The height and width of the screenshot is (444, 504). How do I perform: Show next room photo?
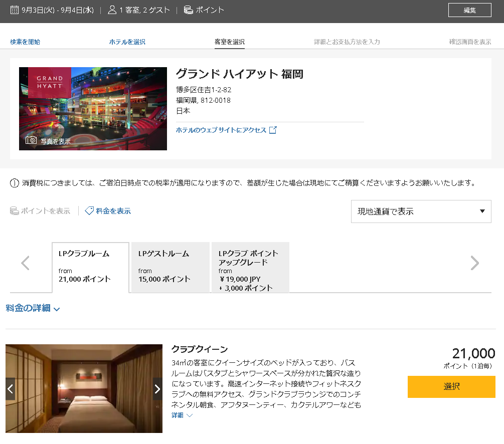[x=157, y=389]
